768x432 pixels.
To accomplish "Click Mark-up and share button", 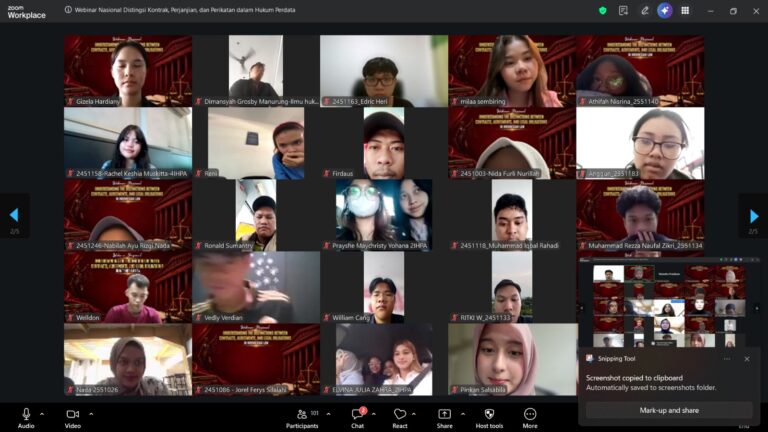I will 669,410.
